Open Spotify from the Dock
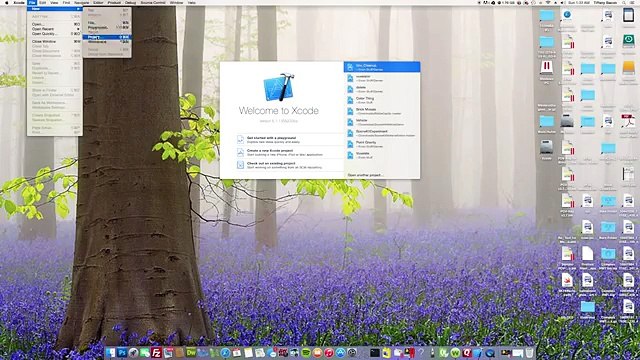This screenshot has width=640, height=360. (306, 353)
